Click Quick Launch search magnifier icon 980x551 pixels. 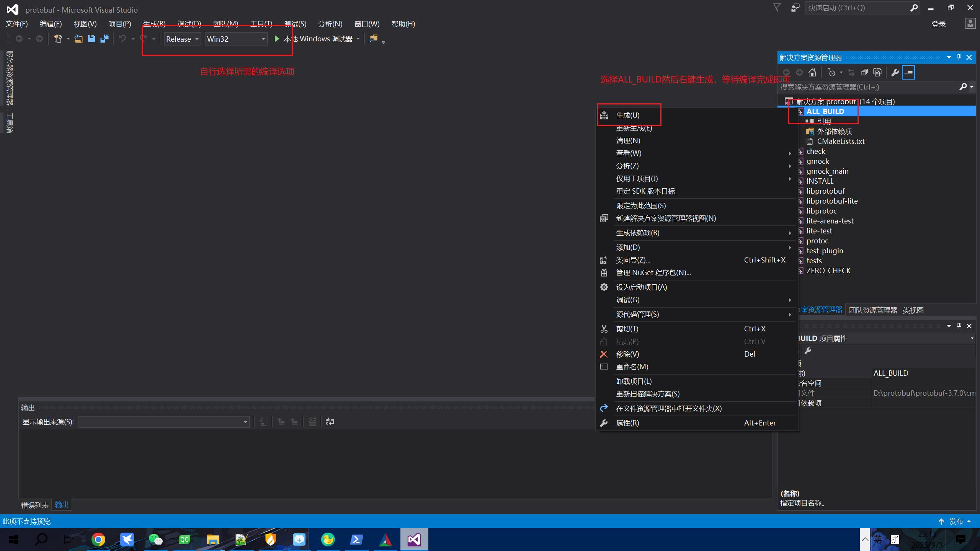914,8
